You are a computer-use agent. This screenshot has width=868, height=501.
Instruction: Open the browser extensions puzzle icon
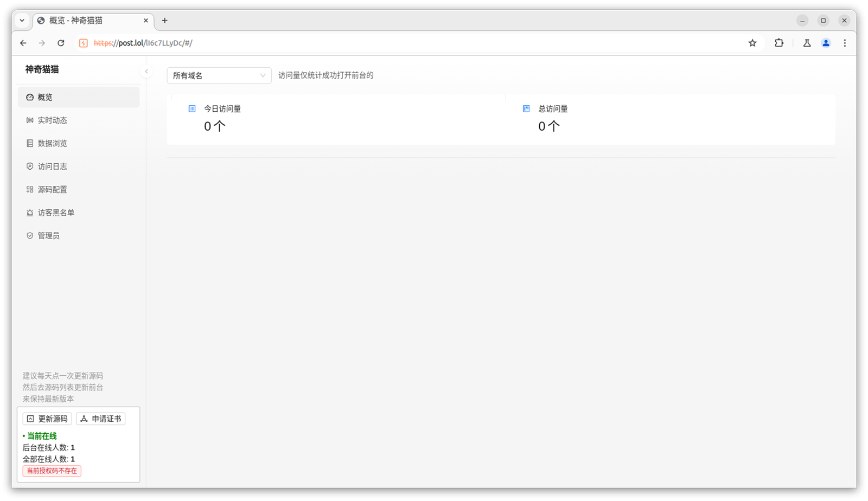point(779,43)
